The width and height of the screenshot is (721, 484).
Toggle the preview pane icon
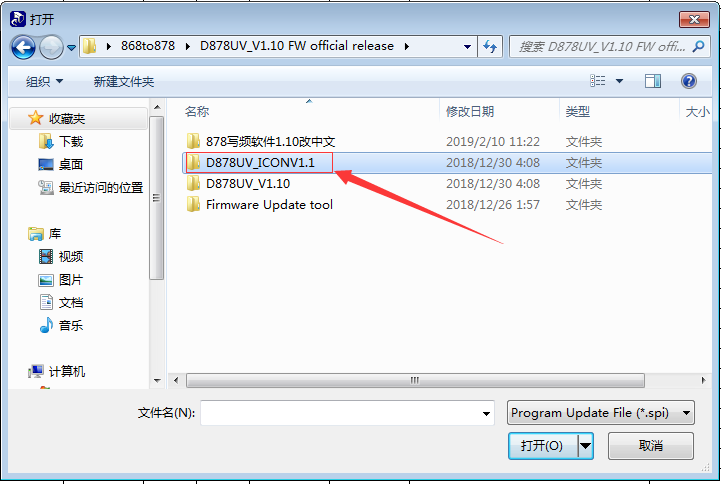click(x=652, y=81)
